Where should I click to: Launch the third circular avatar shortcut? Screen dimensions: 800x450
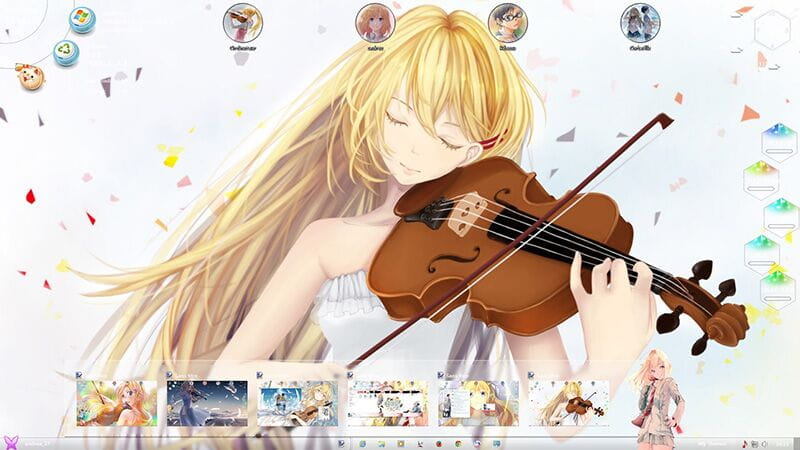point(507,21)
